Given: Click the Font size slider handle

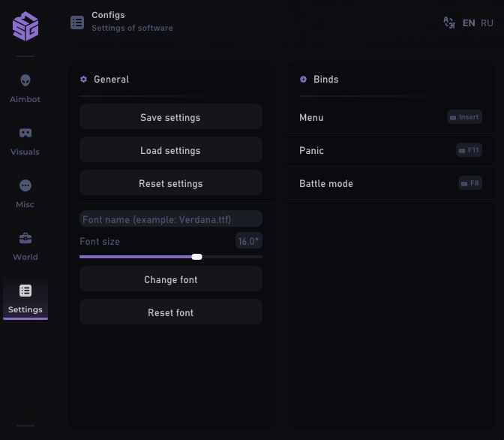Looking at the screenshot, I should 196,257.
